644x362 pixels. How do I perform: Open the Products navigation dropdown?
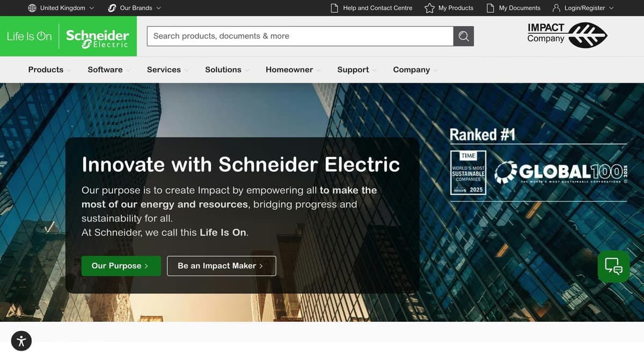pos(45,70)
